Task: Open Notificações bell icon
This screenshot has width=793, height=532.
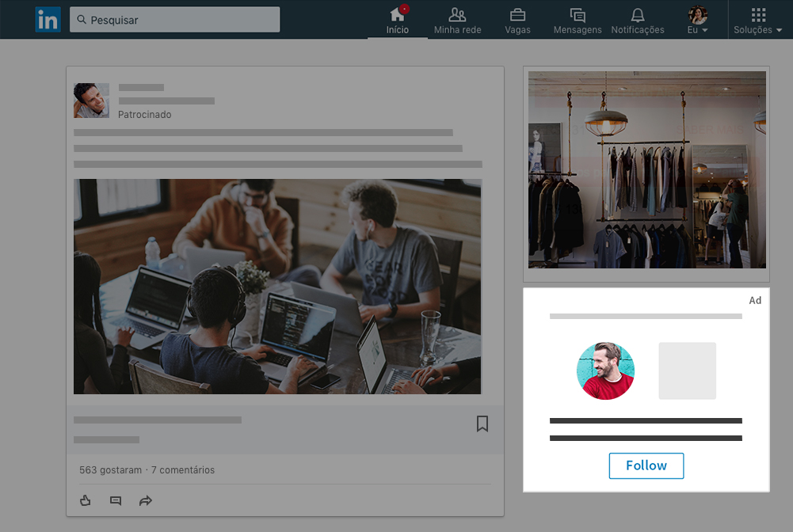Action: 638,21
